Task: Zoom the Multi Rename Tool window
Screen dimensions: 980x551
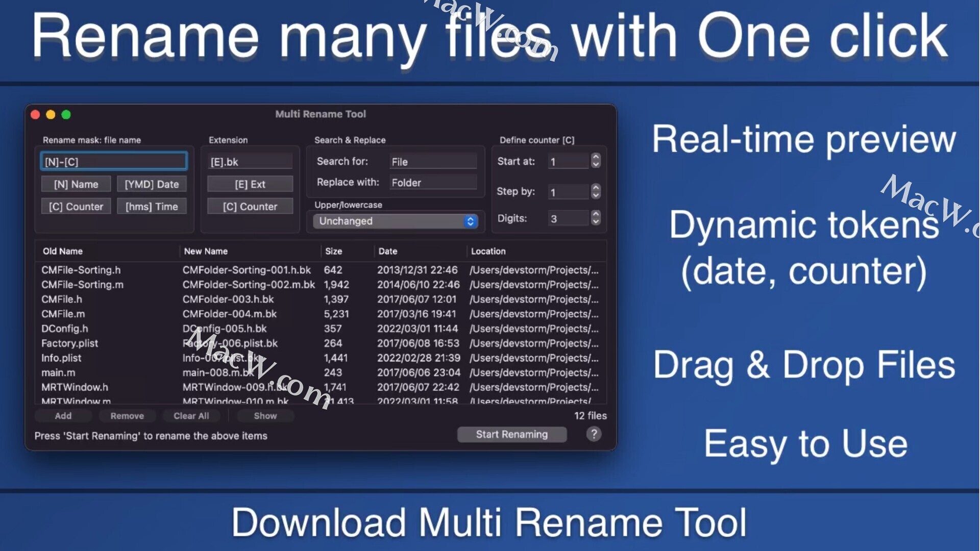Action: click(66, 114)
